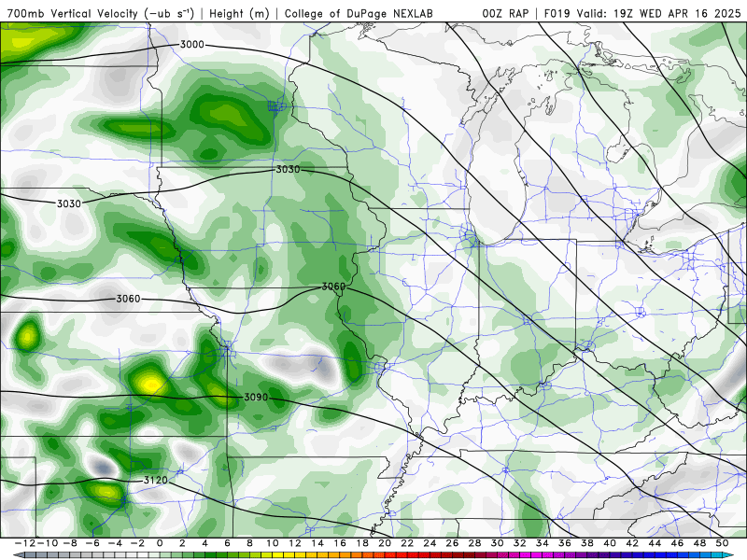Click the 48 value on color scale
This screenshot has width=747, height=560.
(699, 543)
